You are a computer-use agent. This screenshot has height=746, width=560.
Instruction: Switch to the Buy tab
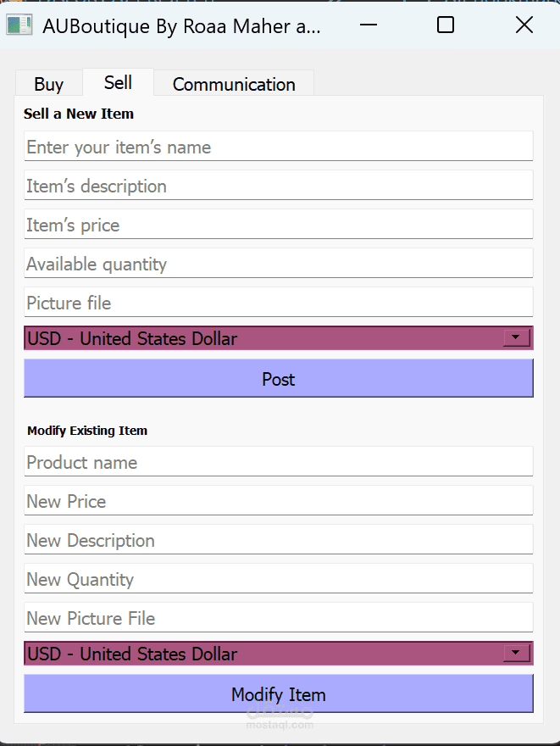coord(48,84)
